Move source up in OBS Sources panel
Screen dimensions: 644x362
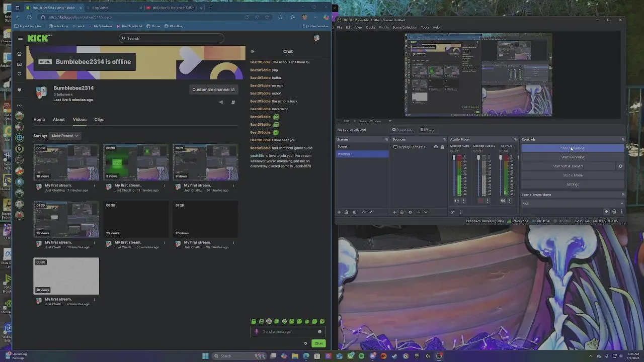click(x=419, y=212)
